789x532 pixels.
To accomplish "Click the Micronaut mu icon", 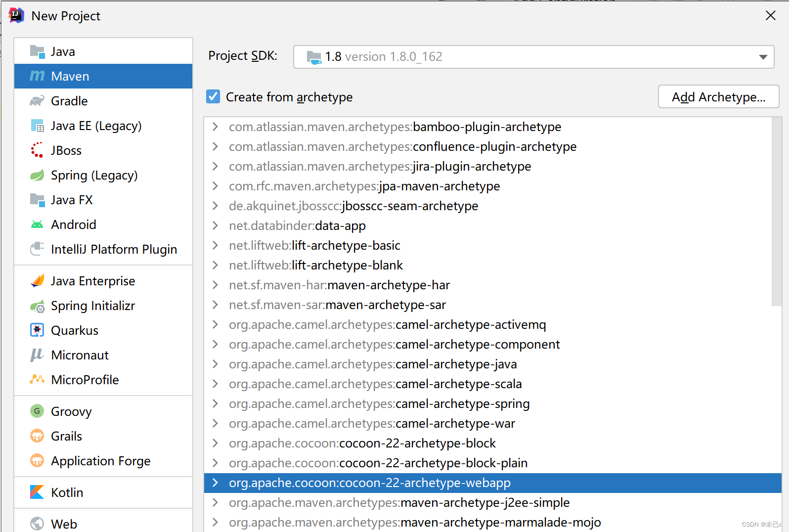I will [37, 355].
